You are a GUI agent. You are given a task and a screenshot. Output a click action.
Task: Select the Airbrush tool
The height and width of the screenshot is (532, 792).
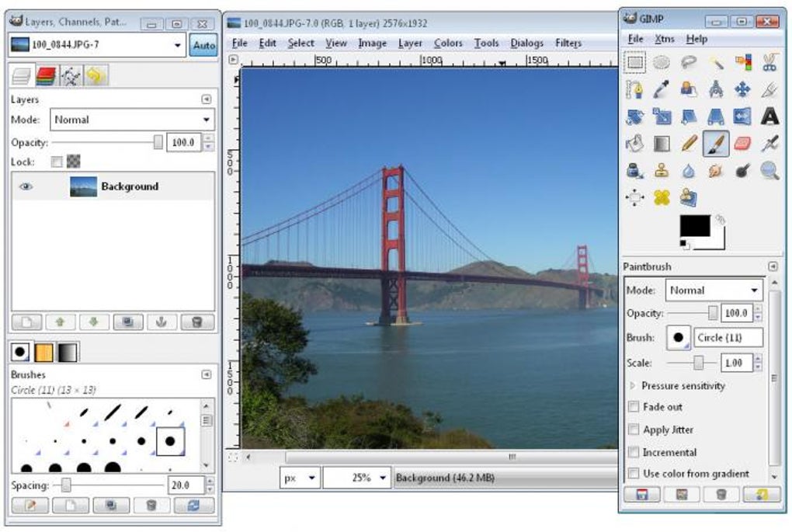pos(769,144)
